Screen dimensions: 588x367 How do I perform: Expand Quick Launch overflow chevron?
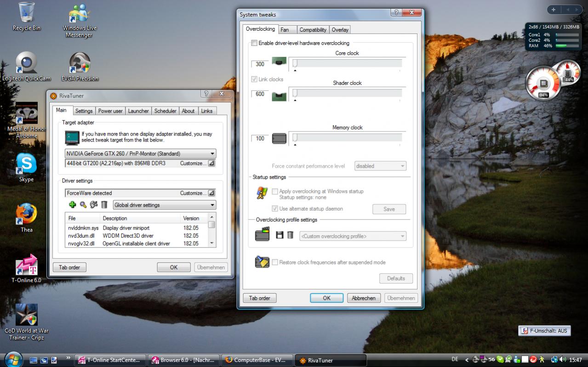coord(69,357)
